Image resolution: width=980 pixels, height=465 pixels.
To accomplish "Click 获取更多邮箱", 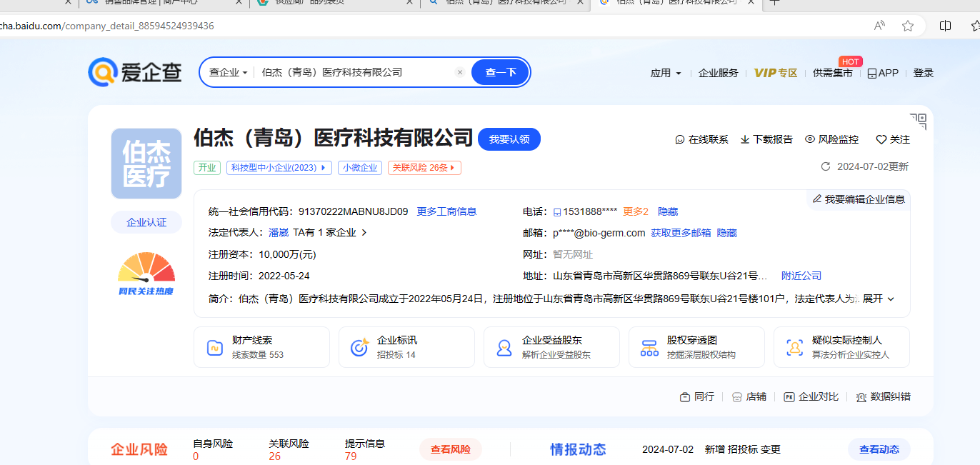I will 681,233.
